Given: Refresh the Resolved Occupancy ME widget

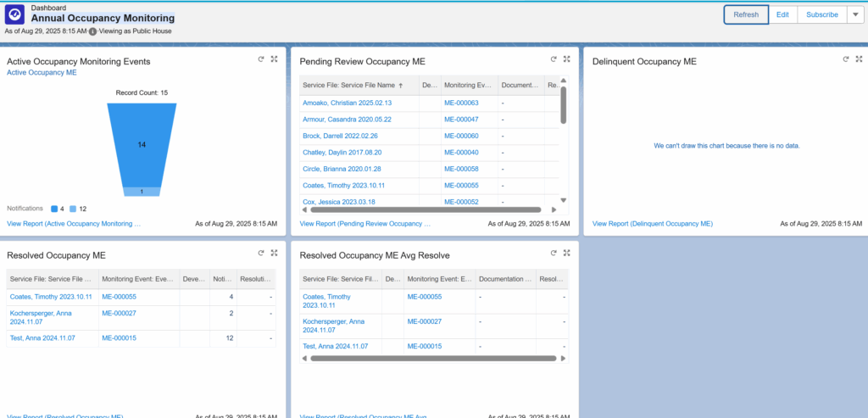Looking at the screenshot, I should point(260,253).
